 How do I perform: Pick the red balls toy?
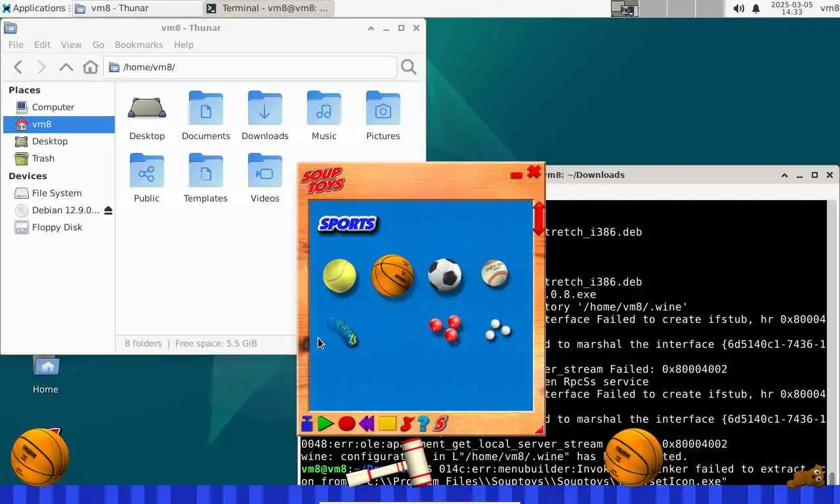[445, 328]
